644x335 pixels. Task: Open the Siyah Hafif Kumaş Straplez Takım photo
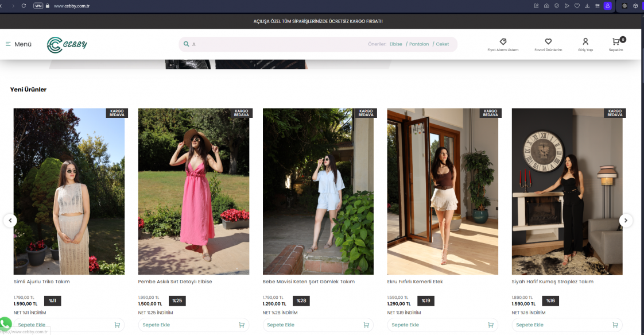coord(567,191)
